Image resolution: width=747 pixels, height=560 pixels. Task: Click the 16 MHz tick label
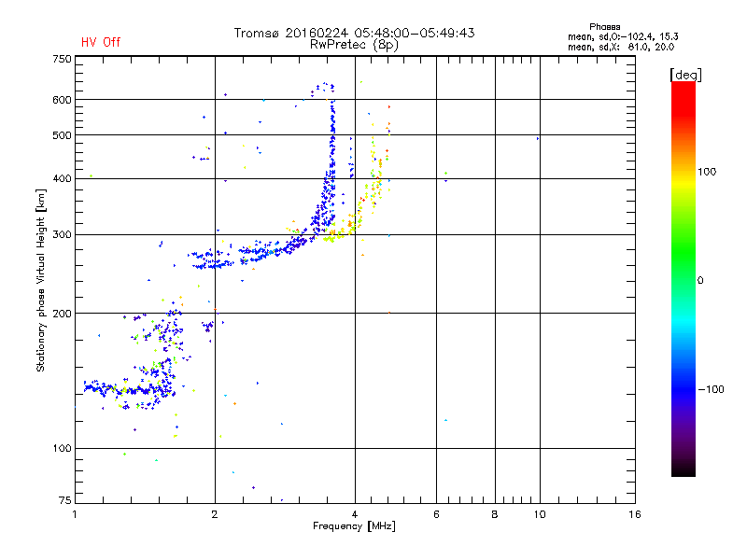point(635,514)
